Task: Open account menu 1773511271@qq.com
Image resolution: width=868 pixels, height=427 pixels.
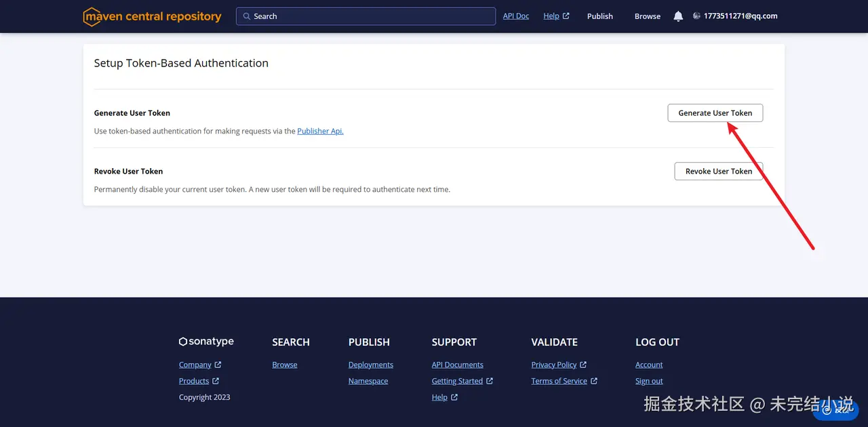Action: click(741, 16)
